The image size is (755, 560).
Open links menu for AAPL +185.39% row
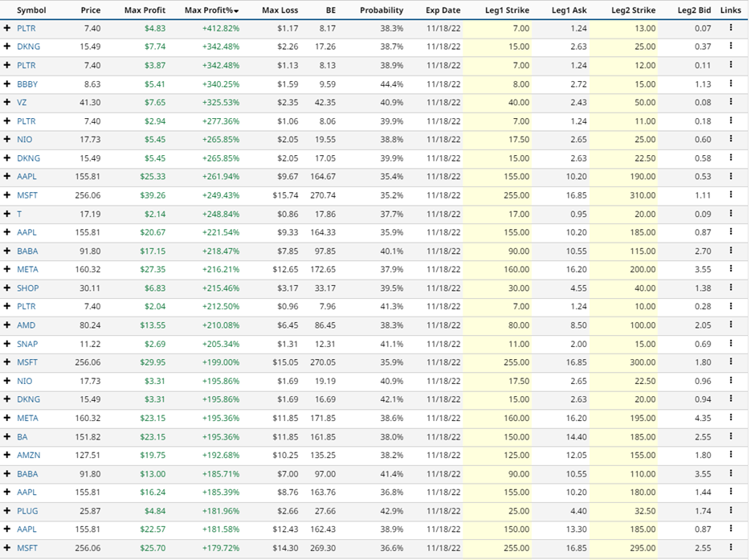click(x=730, y=492)
